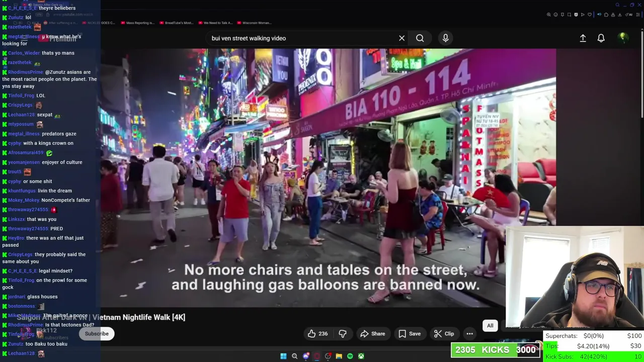Click the Tips $4.20(14%) goal row
The image size is (644, 362).
click(x=594, y=346)
